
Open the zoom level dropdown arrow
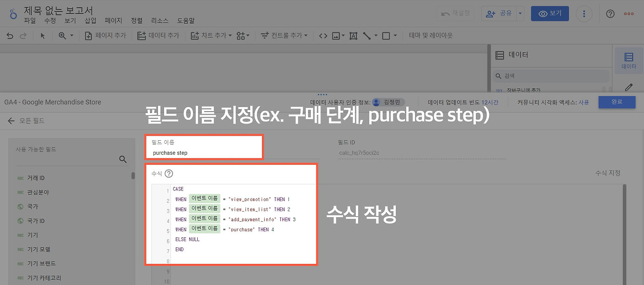(71, 36)
